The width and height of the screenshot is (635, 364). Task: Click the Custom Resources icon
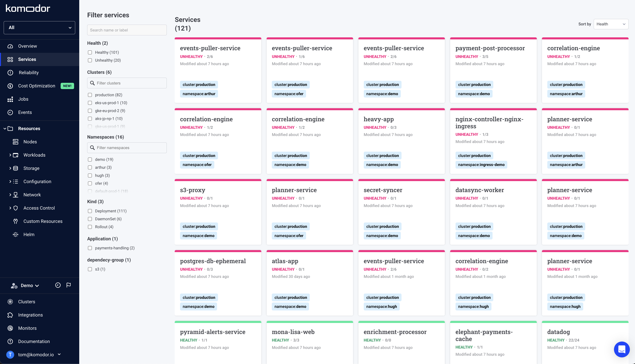[15, 221]
